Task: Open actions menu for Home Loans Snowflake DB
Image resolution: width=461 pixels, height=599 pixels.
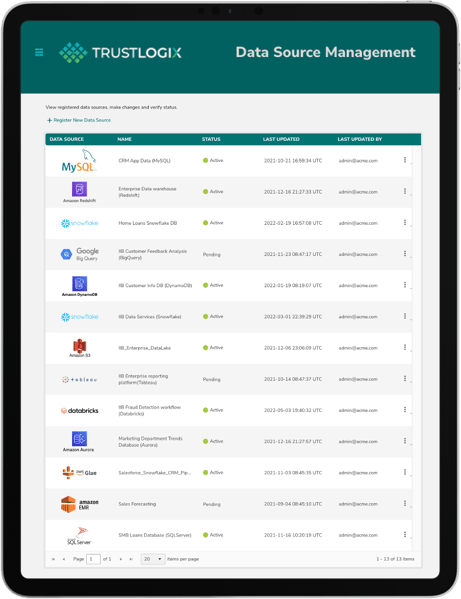Action: pyautogui.click(x=405, y=223)
